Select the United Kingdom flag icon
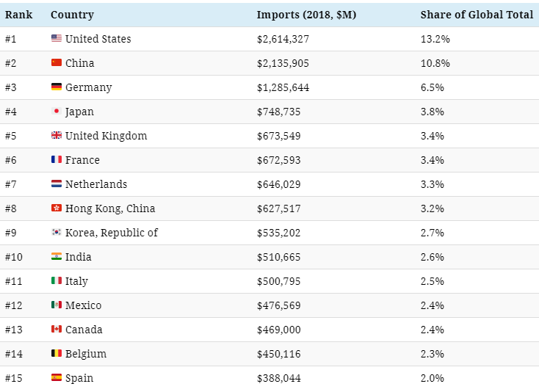This screenshot has height=392, width=539. 57,135
